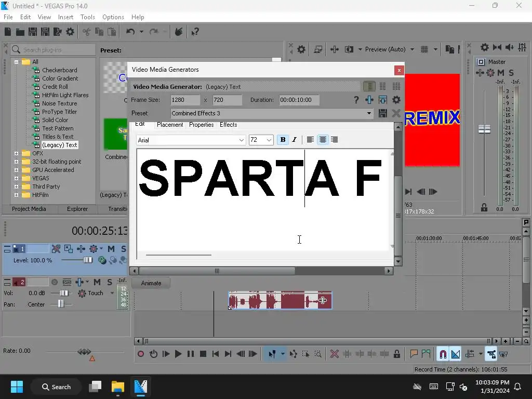532x399 pixels.
Task: Click the New project icon in toolbar
Action: [8, 32]
